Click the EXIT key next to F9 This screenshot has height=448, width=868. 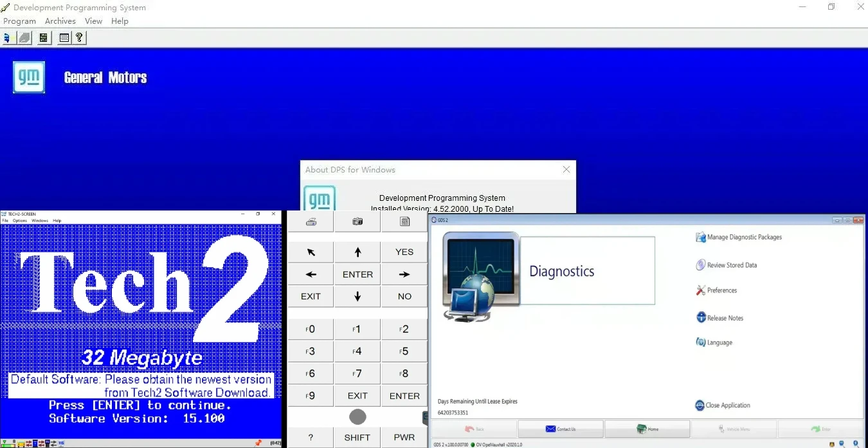(357, 396)
